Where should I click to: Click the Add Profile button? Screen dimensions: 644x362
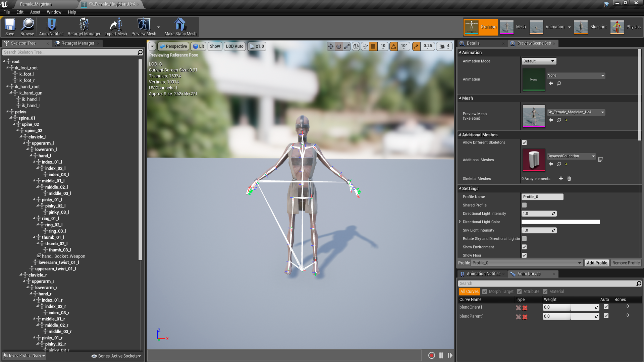click(x=597, y=263)
